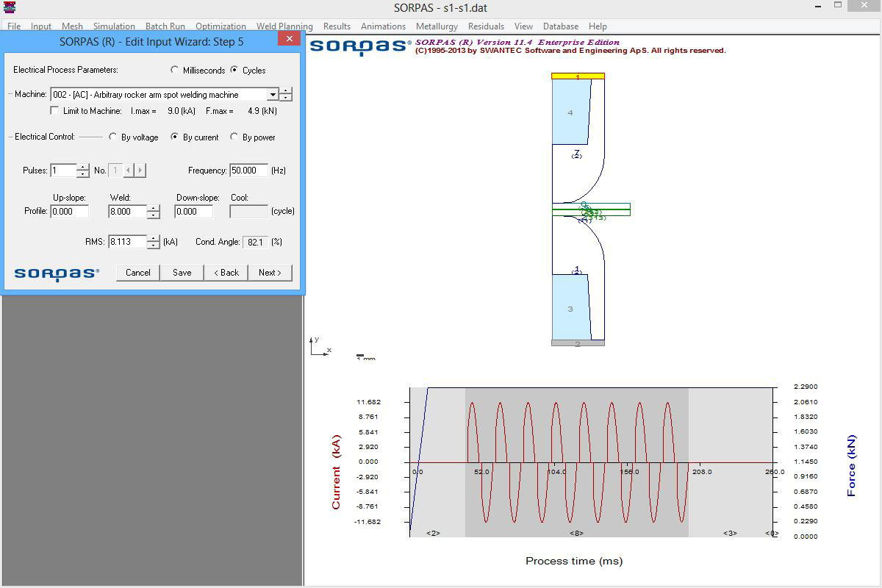Decrease the Weld time with down arrow

click(x=153, y=215)
